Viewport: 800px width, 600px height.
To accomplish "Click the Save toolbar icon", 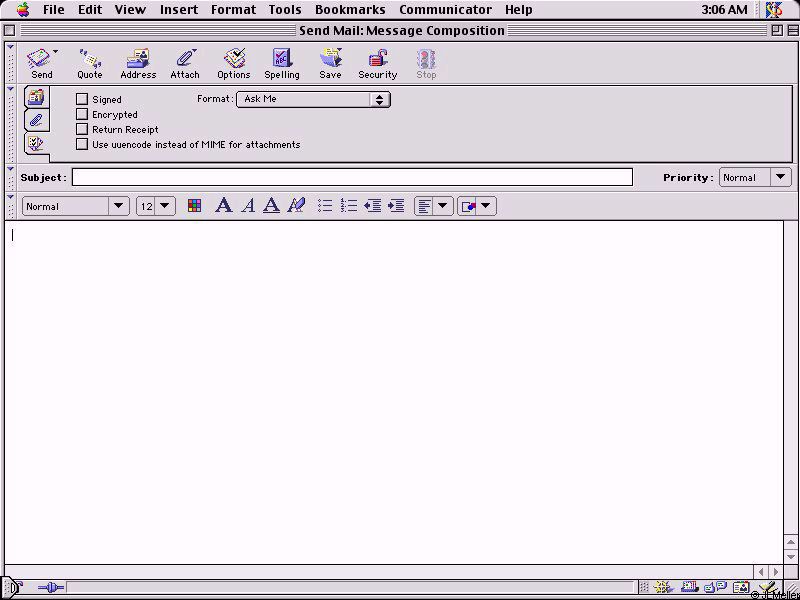I will [330, 64].
